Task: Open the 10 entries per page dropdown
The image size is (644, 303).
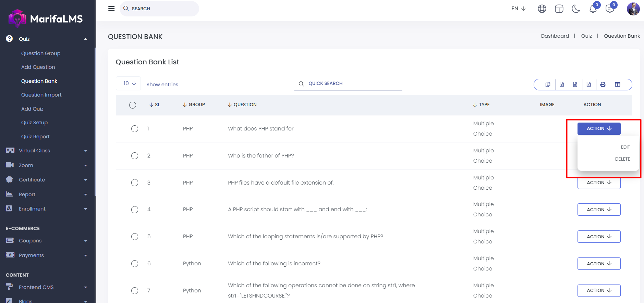Action: pos(129,84)
